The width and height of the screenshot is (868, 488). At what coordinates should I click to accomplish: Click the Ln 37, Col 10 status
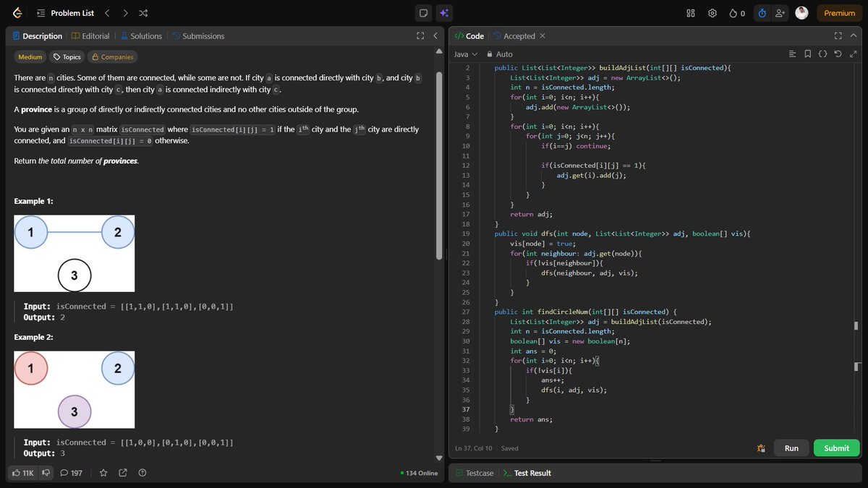tap(475, 448)
